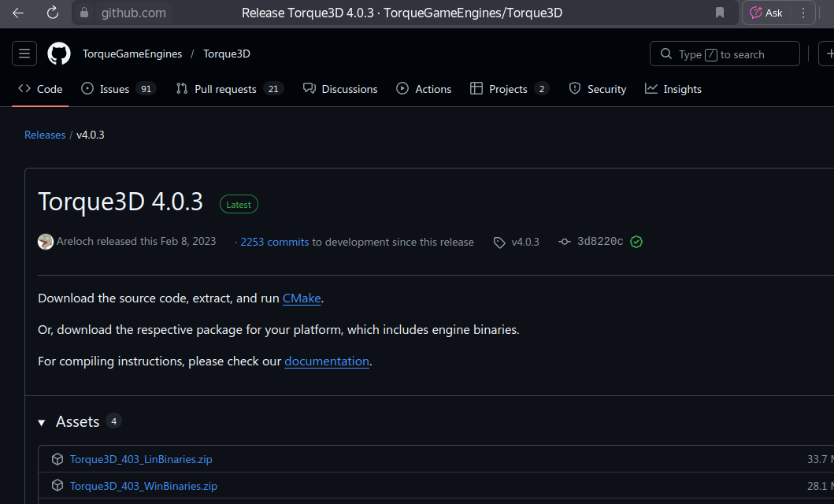Download Torque3D_403_LinBinaries.zip
The height and width of the screenshot is (504, 834).
pos(141,459)
